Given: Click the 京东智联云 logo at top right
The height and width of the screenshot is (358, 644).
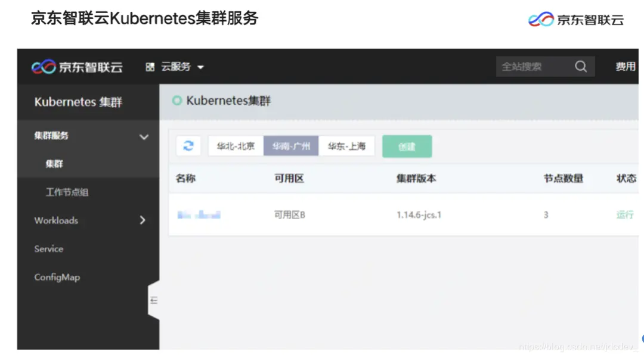Looking at the screenshot, I should pos(576,18).
